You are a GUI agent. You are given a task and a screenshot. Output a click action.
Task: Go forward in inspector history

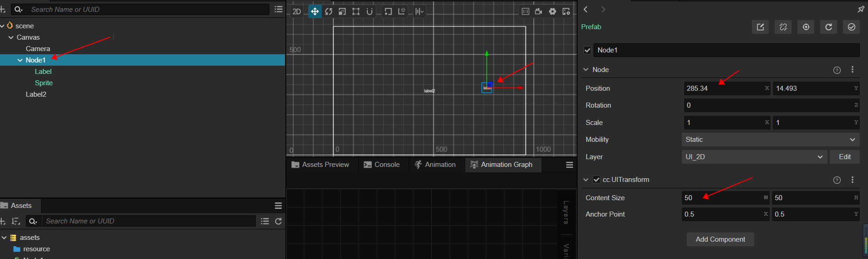click(x=603, y=9)
